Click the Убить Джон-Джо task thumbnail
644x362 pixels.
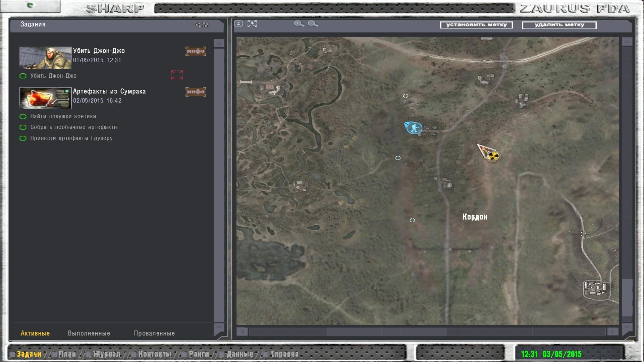point(45,58)
